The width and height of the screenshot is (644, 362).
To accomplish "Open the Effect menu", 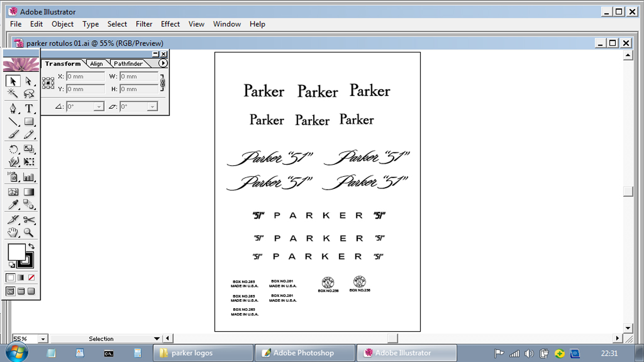I will [x=170, y=24].
